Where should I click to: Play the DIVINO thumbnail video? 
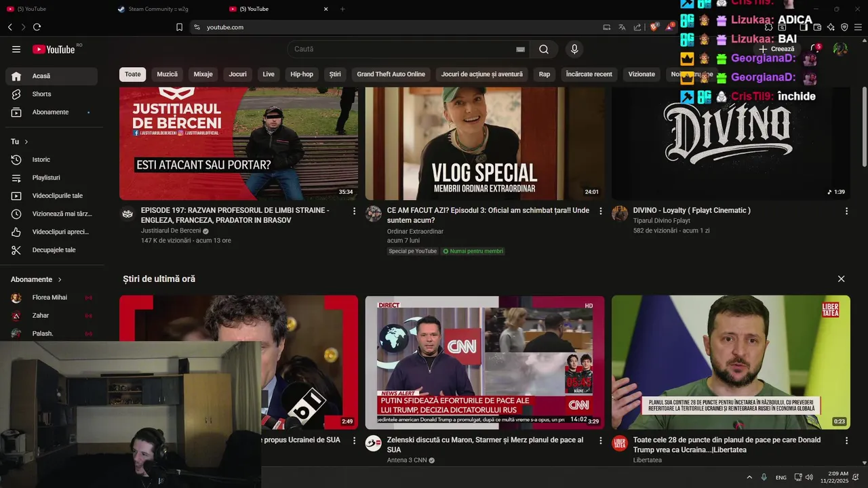click(x=730, y=143)
